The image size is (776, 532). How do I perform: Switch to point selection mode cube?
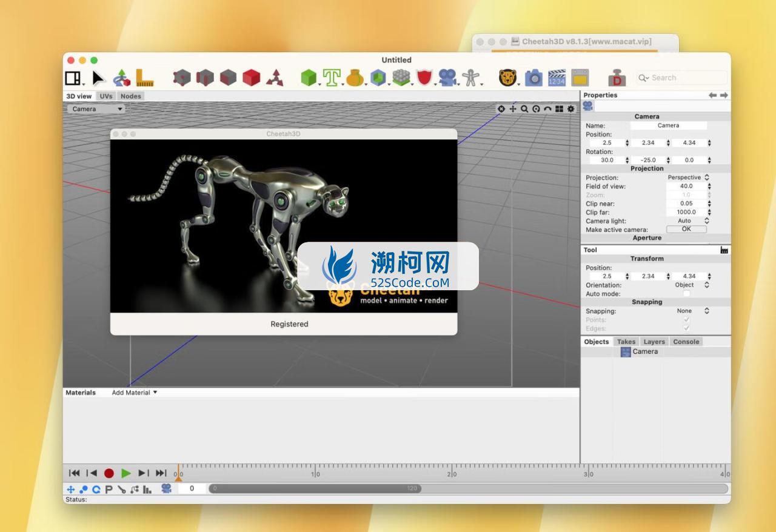pyautogui.click(x=182, y=78)
